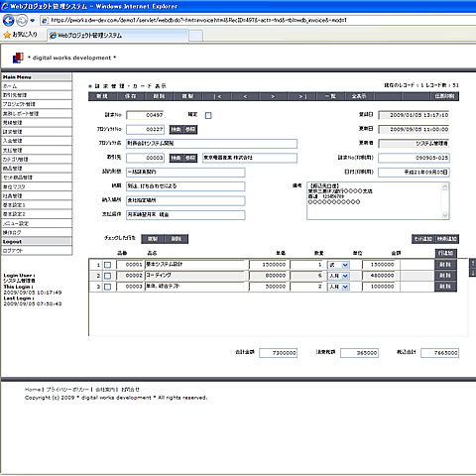Screen dimensions: 476x476
Task: Click the 一覧 button in the toolbar
Action: tap(330, 96)
